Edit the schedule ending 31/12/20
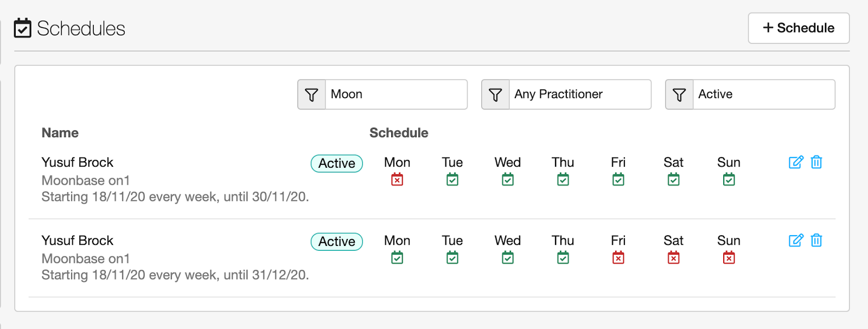Screen dimensions: 868x329 coord(795,241)
